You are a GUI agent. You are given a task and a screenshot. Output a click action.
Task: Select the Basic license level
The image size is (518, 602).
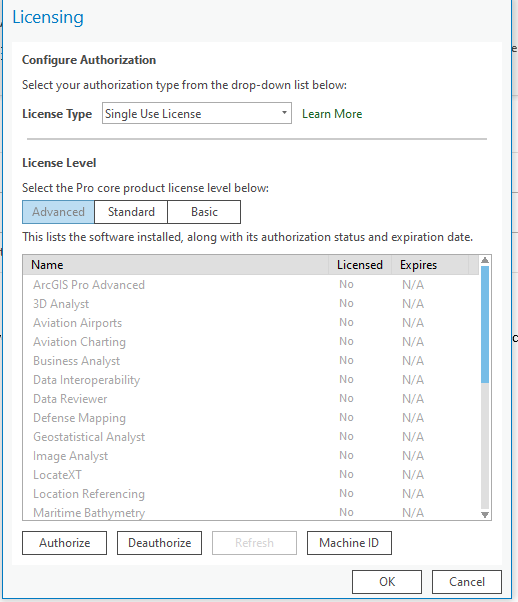(x=204, y=212)
